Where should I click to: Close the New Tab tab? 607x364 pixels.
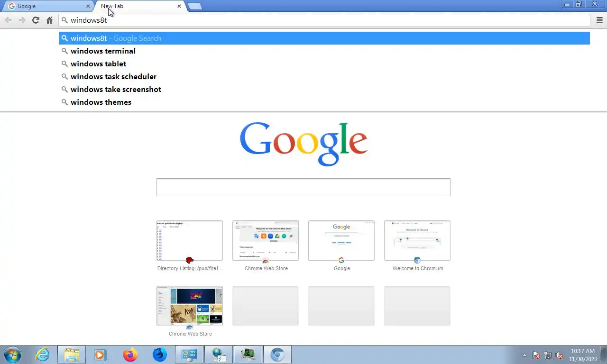179,6
